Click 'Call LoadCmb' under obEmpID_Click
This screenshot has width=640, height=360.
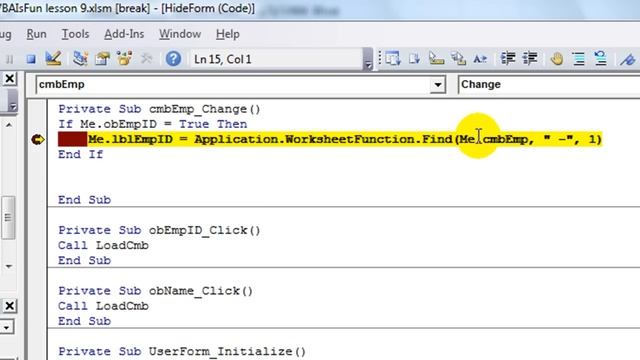(x=103, y=246)
